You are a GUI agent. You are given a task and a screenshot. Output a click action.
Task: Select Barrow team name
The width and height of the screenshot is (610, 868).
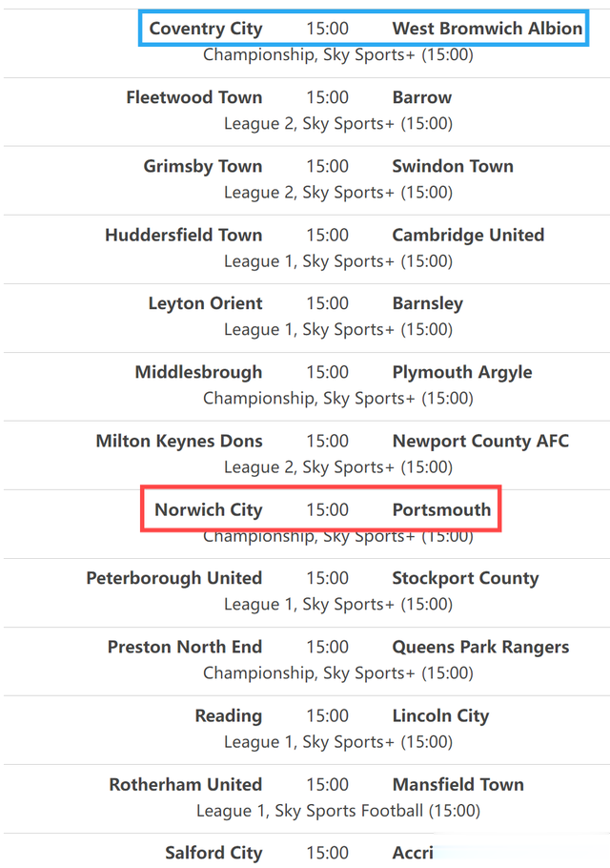pyautogui.click(x=422, y=97)
